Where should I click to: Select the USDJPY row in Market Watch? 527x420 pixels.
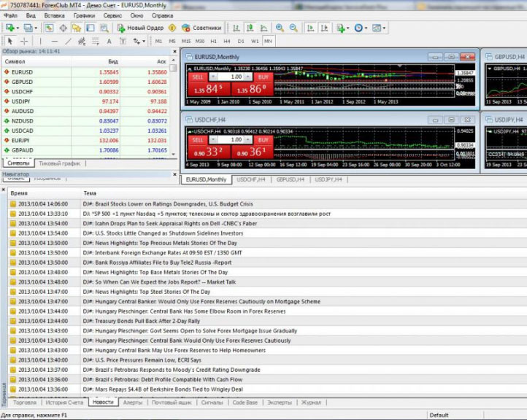click(x=86, y=101)
